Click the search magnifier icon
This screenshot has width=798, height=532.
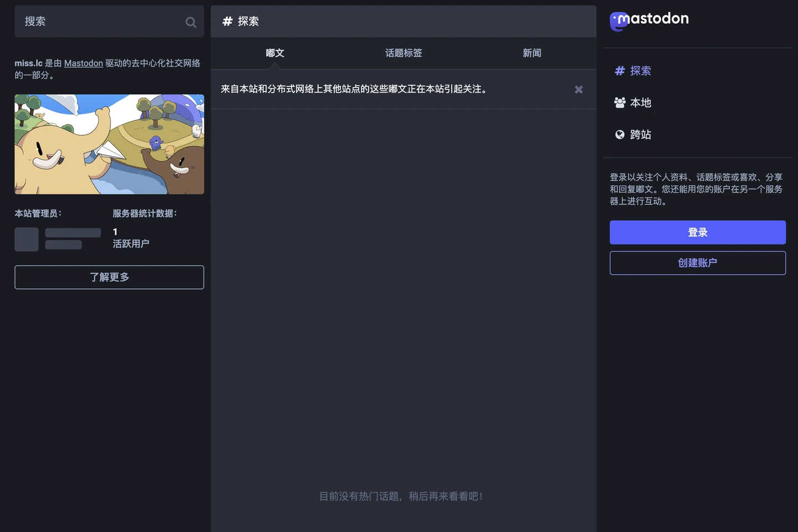point(191,22)
